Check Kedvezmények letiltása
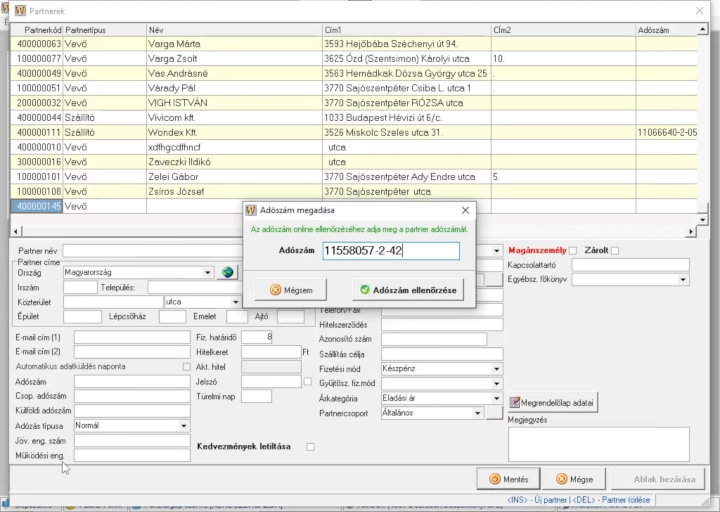720x512 pixels. tap(310, 447)
